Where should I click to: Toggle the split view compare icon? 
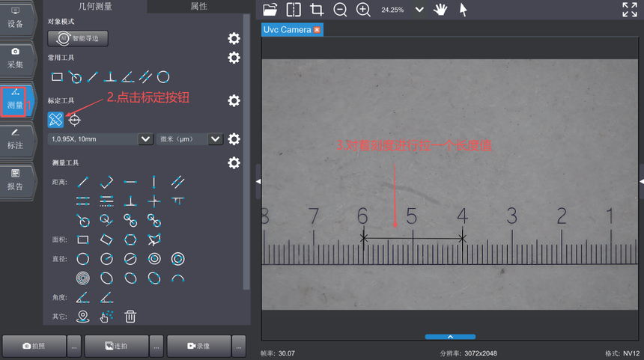click(x=294, y=10)
